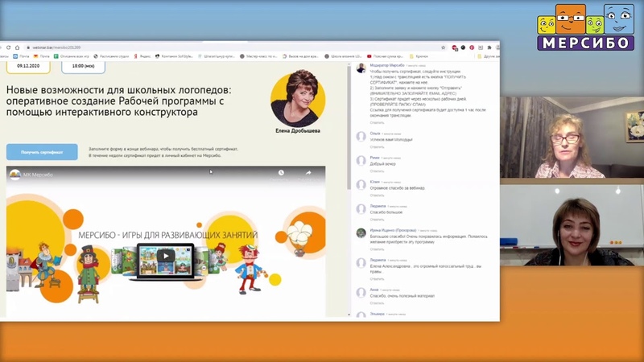Play the Мерсибо YouTube video
The height and width of the screenshot is (362, 644).
coord(166,256)
